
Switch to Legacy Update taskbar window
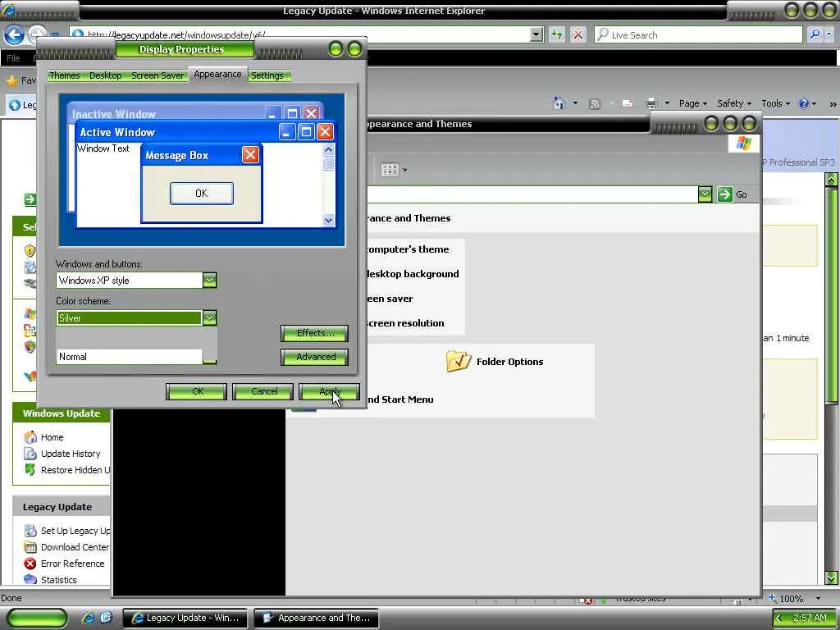(185, 618)
